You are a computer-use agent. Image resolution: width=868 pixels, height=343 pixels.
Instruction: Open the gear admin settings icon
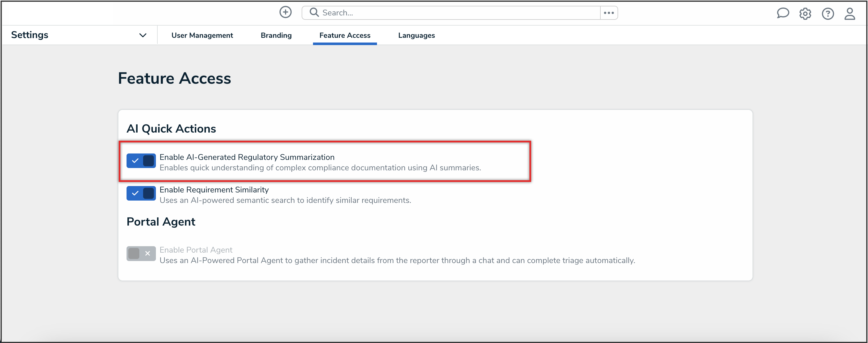click(805, 14)
